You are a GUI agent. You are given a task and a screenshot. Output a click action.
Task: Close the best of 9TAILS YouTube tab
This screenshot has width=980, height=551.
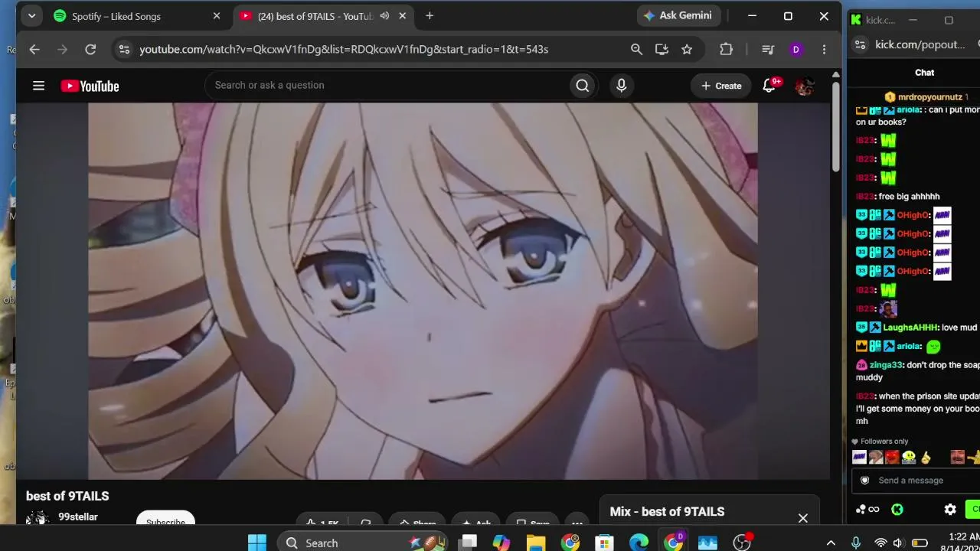tap(403, 16)
